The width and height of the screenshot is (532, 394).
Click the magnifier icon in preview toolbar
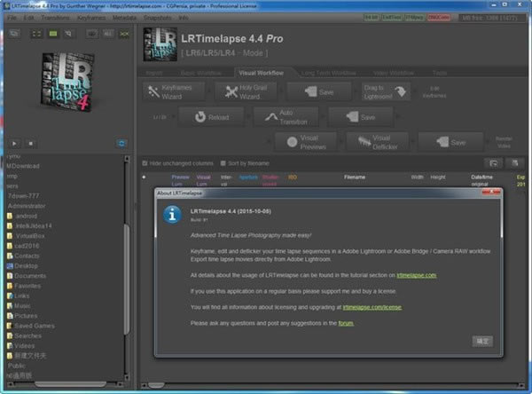pyautogui.click(x=69, y=34)
